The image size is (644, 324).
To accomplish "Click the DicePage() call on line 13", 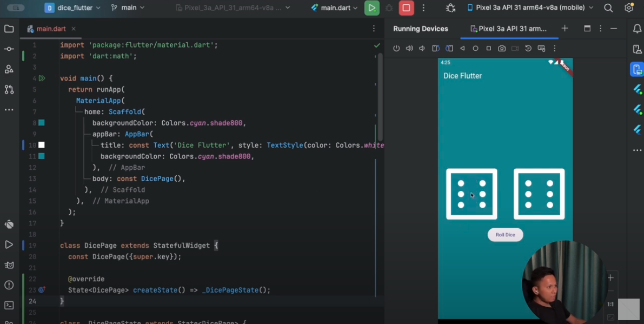I will coord(161,178).
